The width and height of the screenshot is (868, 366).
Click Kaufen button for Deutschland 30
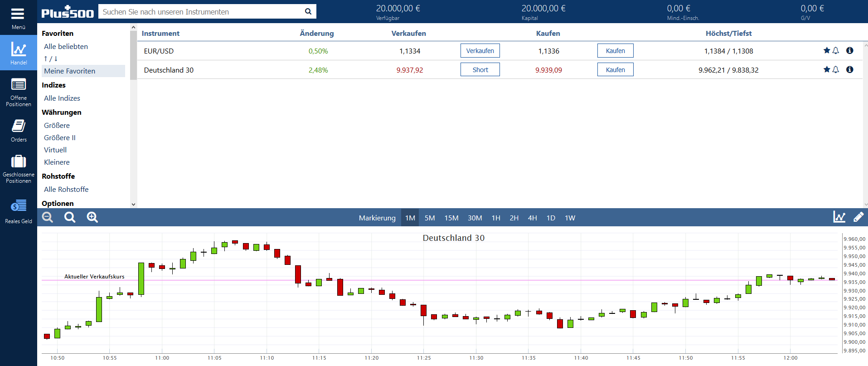tap(615, 70)
